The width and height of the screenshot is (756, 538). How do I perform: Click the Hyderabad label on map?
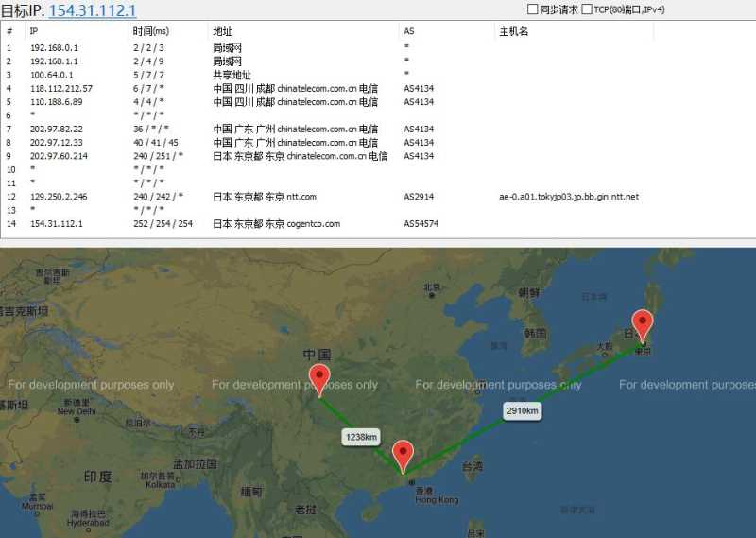[88, 523]
